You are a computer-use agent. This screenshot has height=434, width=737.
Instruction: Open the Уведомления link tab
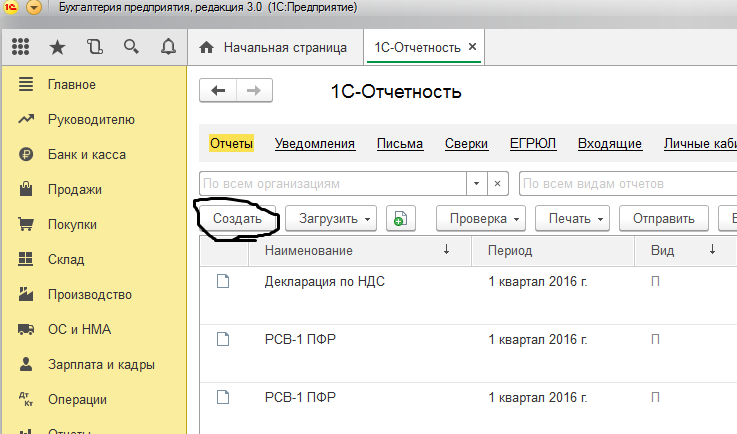[315, 143]
